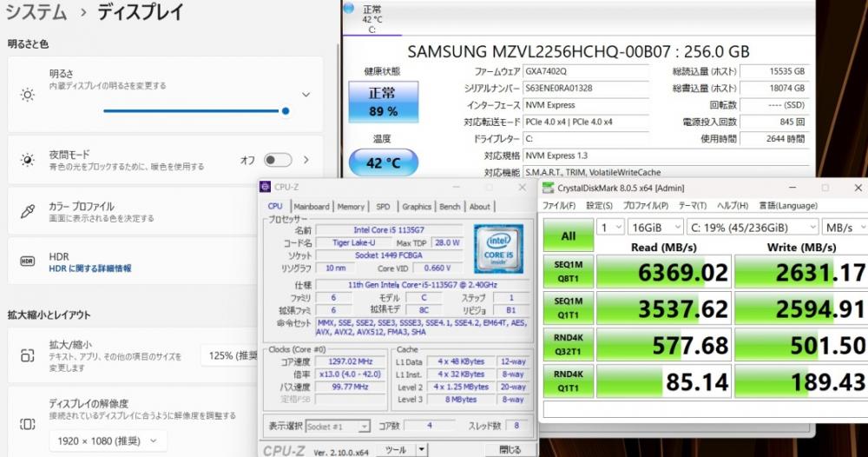Viewport: 868px width, 457px height.
Task: Run the SEQ1M Q1T1 test
Action: pos(569,308)
